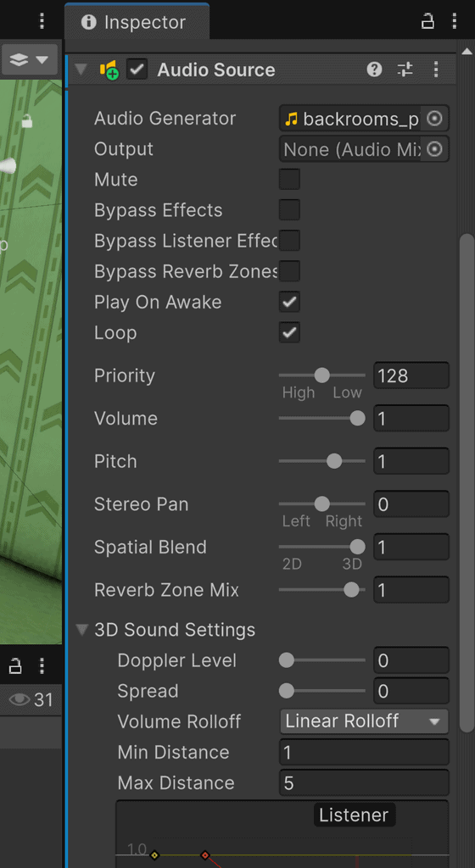Image resolution: width=475 pixels, height=868 pixels.
Task: Click the Priority value field 128
Action: click(411, 376)
